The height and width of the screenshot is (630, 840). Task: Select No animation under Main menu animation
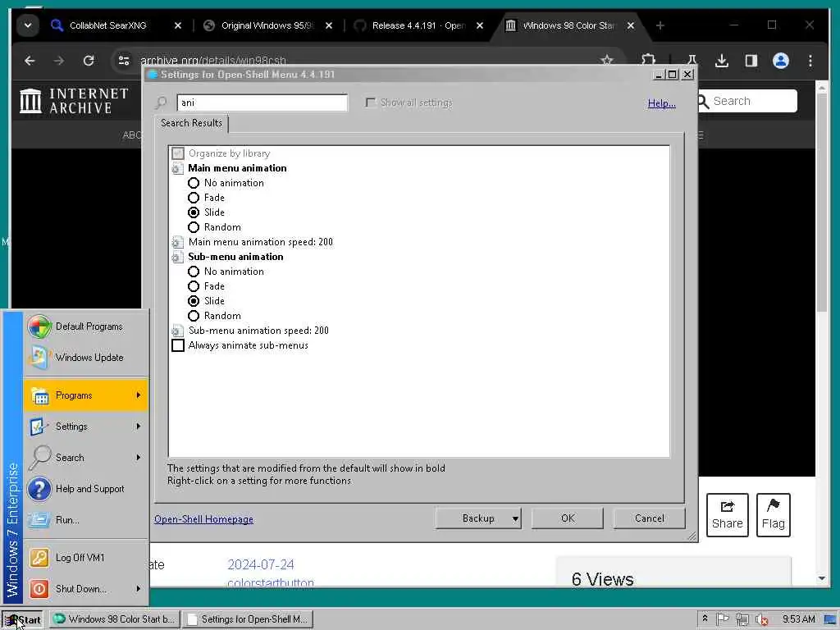click(x=194, y=183)
